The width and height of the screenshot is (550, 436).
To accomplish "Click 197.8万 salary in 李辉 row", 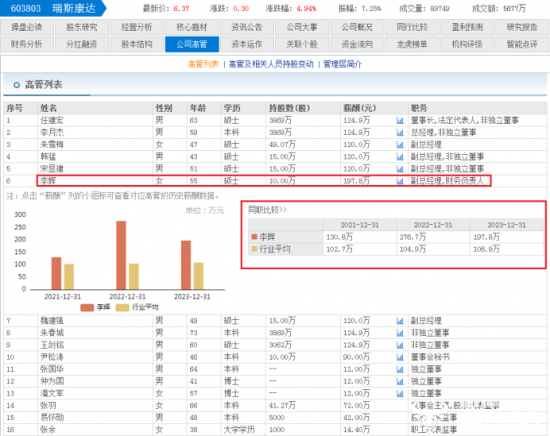I will click(x=356, y=181).
